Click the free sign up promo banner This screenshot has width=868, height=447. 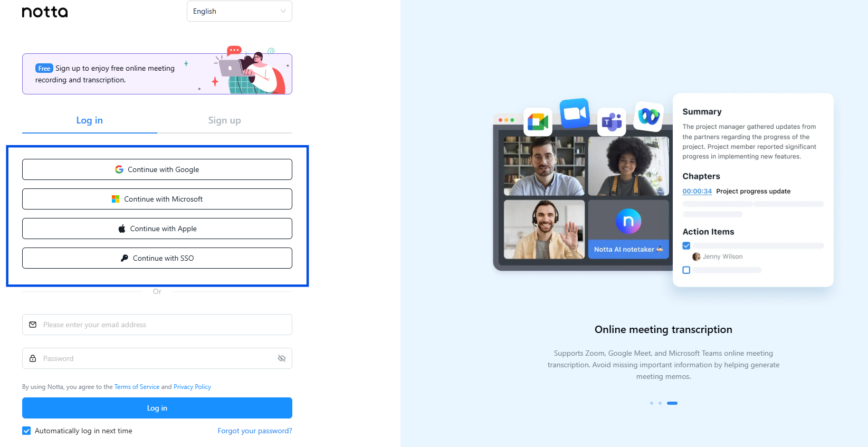(157, 74)
